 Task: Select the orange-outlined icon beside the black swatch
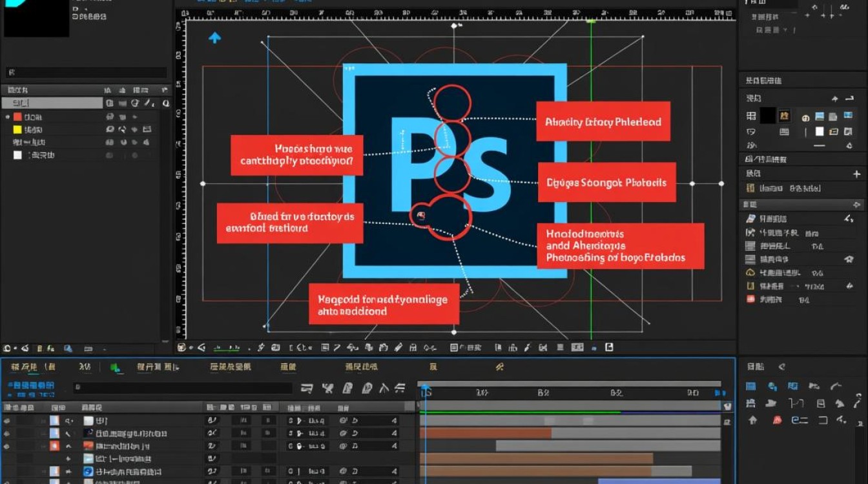tap(785, 116)
